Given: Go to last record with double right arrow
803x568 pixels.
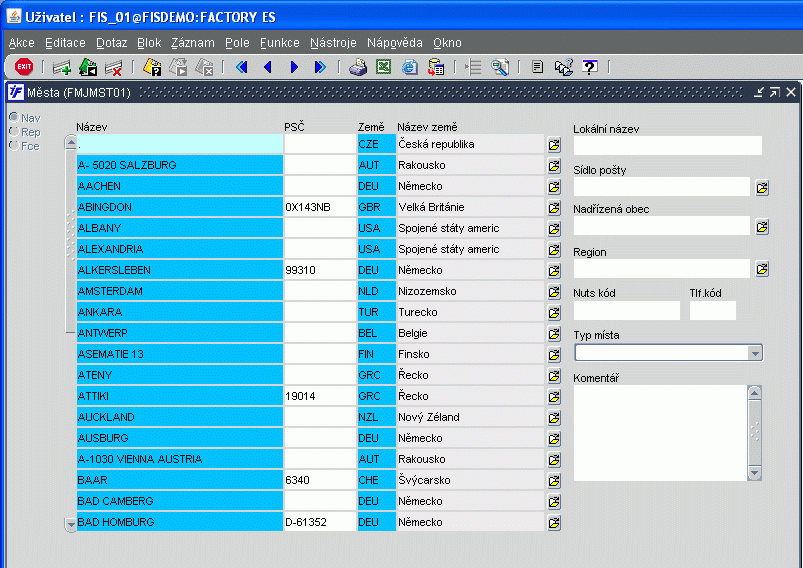Looking at the screenshot, I should point(320,67).
